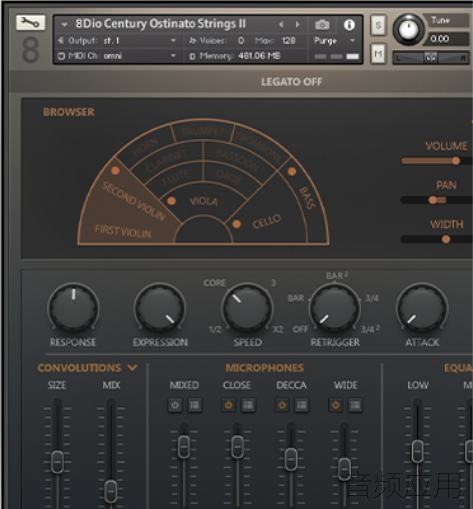Viewport: 473px width, 509px height.
Task: Select the Oboe section
Action: click(x=229, y=177)
